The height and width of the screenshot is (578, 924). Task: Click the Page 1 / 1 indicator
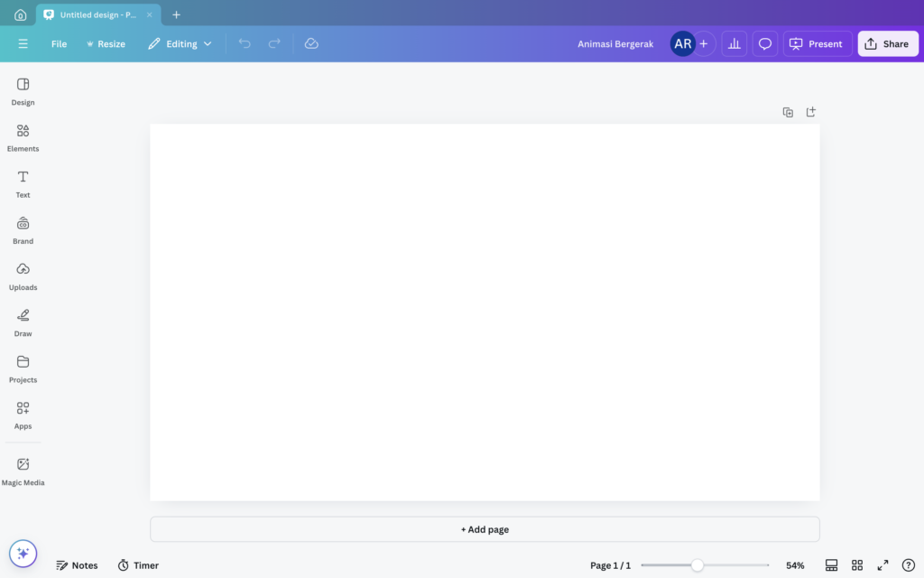pyautogui.click(x=611, y=565)
